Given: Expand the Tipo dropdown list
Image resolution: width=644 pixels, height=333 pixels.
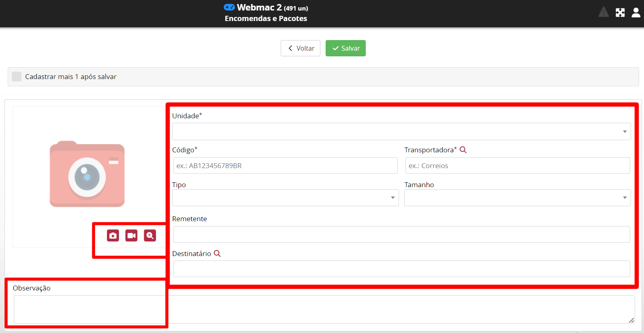Looking at the screenshot, I should click(285, 198).
